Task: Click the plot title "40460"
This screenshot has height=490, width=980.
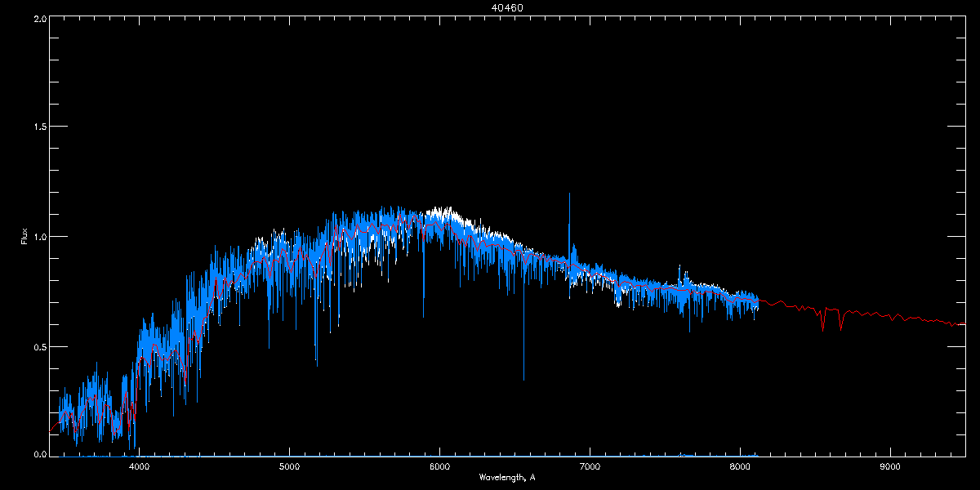Action: [507, 7]
